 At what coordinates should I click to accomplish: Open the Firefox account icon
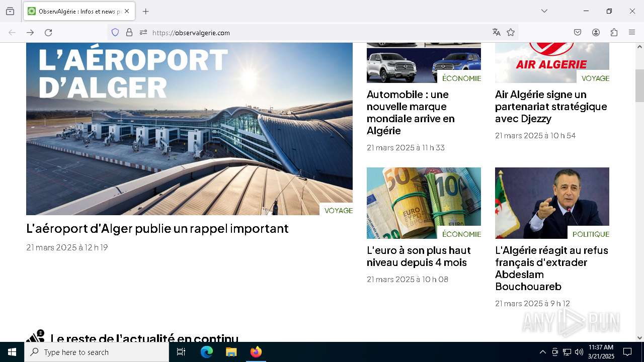tap(596, 32)
